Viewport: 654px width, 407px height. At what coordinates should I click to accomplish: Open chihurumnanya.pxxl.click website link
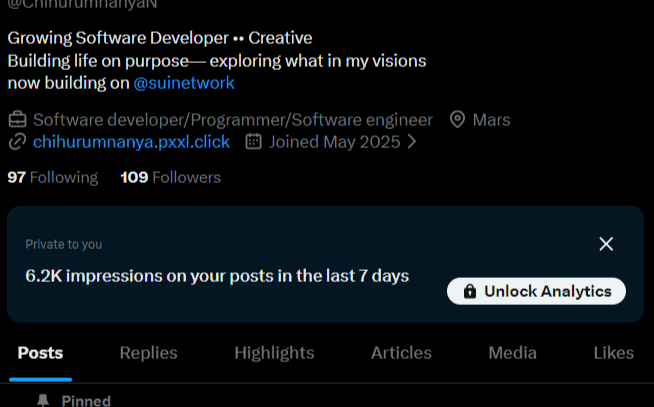coord(131,142)
